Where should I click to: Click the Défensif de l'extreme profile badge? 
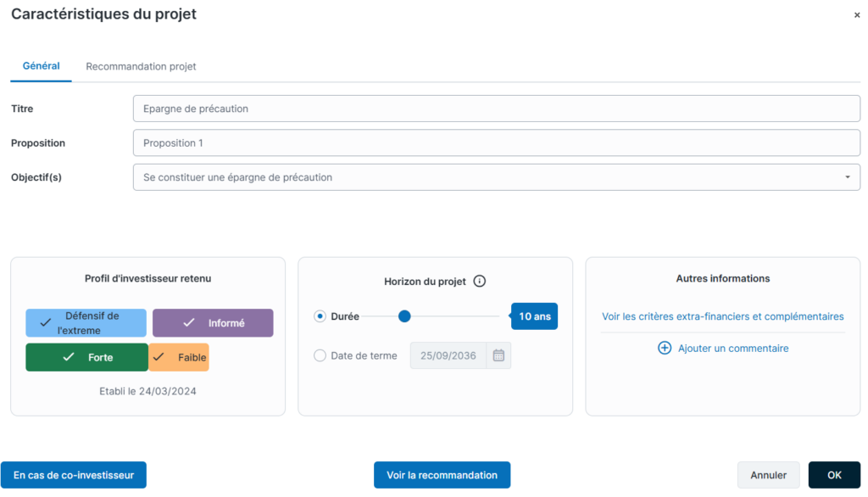pos(86,323)
